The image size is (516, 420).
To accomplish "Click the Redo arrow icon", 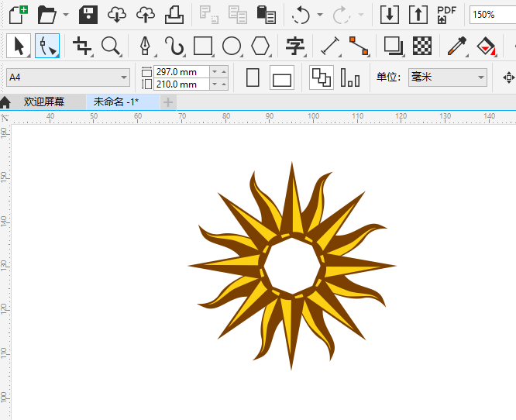I will tap(341, 15).
